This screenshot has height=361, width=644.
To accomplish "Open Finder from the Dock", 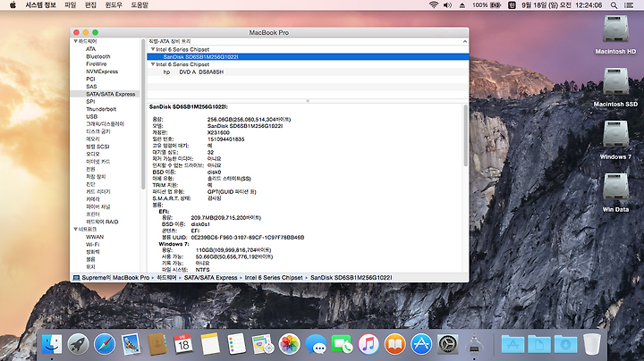I will pos(52,344).
